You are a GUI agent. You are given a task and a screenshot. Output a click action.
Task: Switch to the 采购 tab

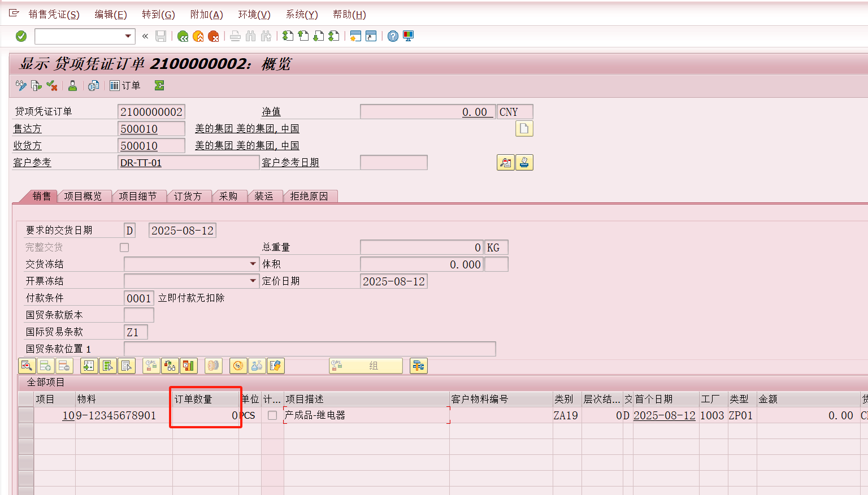click(228, 196)
